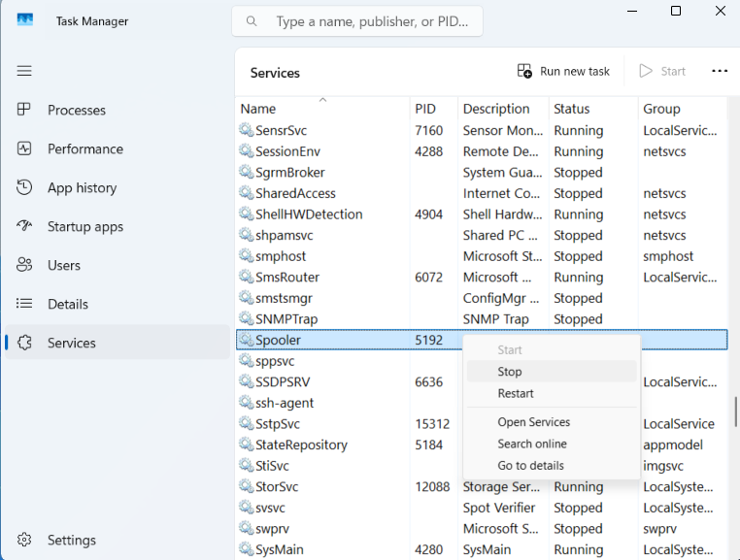Click the hamburger navigation menu icon

pyautogui.click(x=24, y=71)
